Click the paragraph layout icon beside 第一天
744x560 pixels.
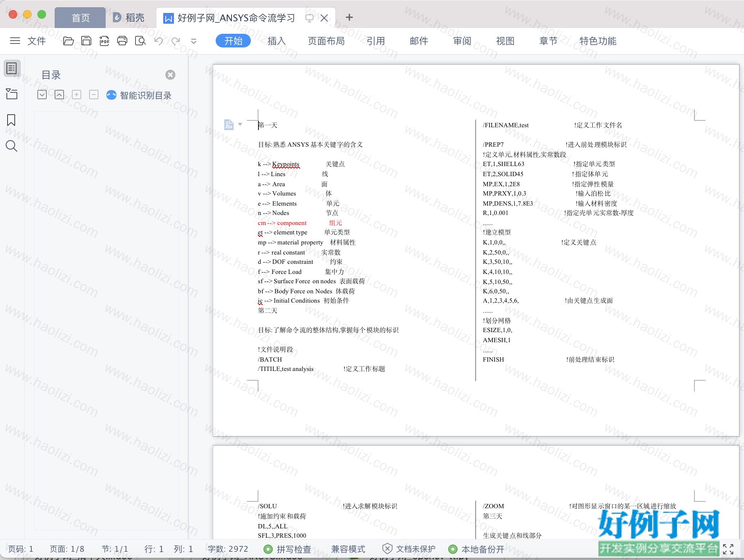229,125
